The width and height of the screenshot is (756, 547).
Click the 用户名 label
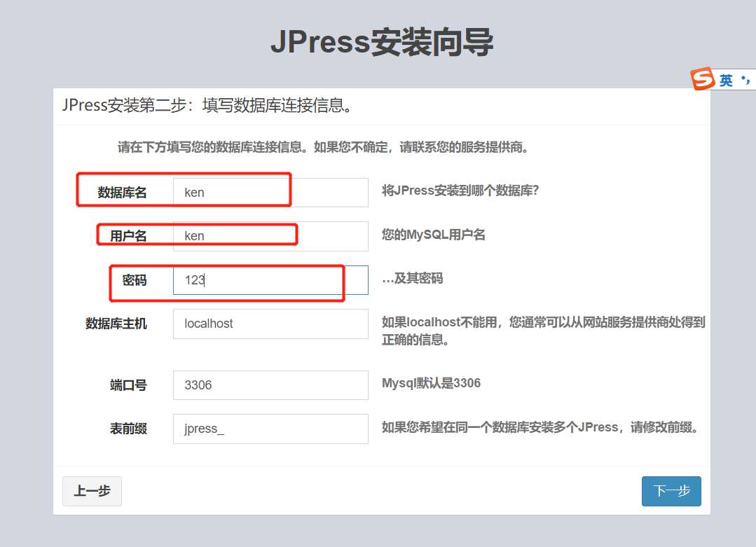click(x=128, y=236)
